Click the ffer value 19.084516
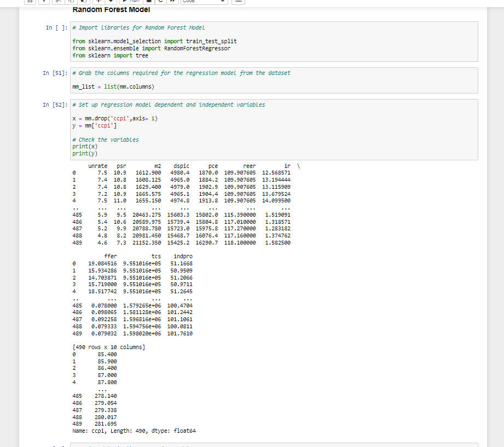 tap(102, 264)
